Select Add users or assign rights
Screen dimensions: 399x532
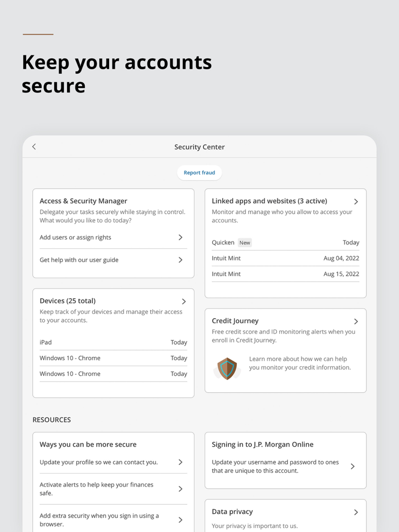[x=75, y=237]
